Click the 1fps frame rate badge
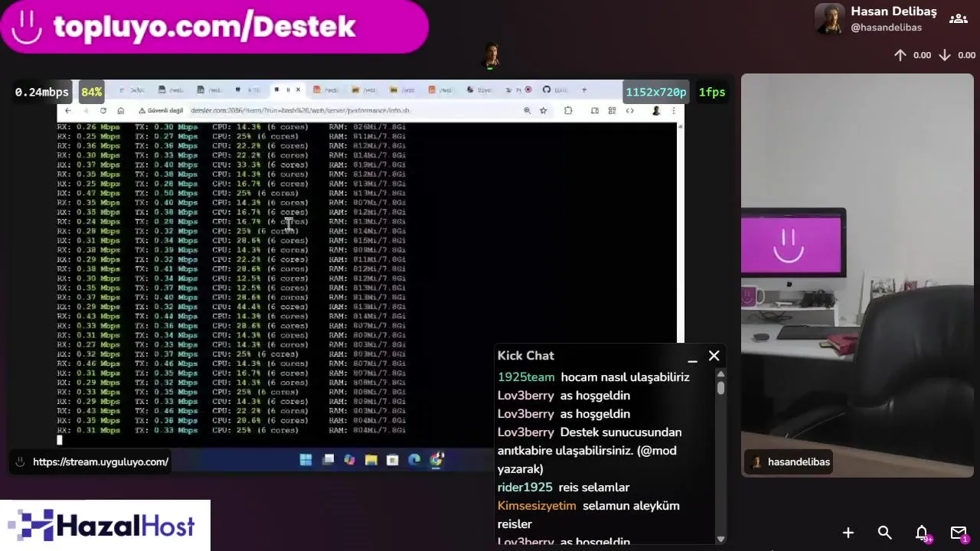The image size is (980, 551). pos(711,92)
